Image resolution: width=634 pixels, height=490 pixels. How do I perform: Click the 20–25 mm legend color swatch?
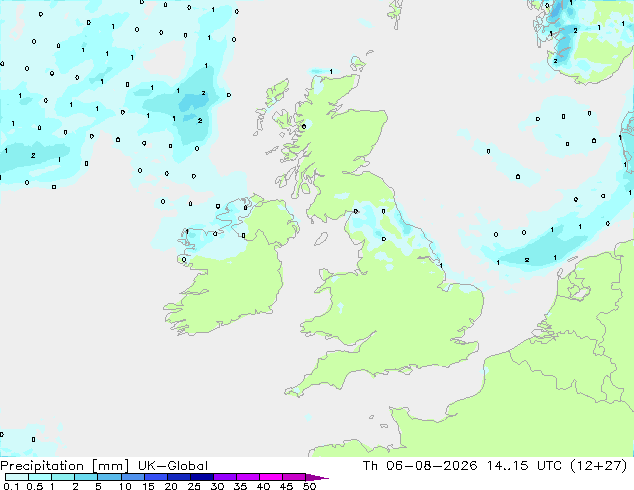pyautogui.click(x=179, y=477)
